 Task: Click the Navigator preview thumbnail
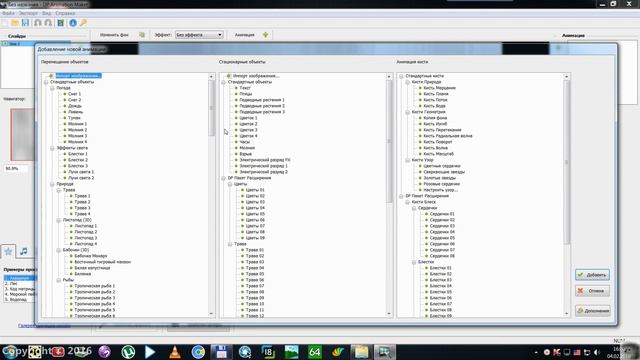[x=22, y=135]
